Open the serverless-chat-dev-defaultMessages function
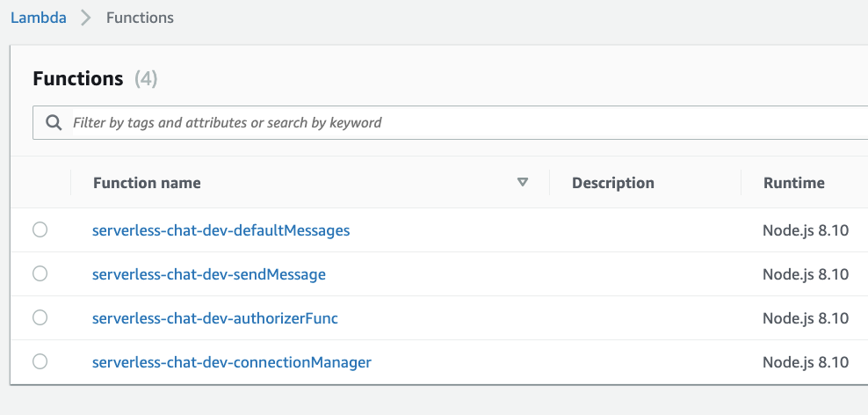 point(221,230)
